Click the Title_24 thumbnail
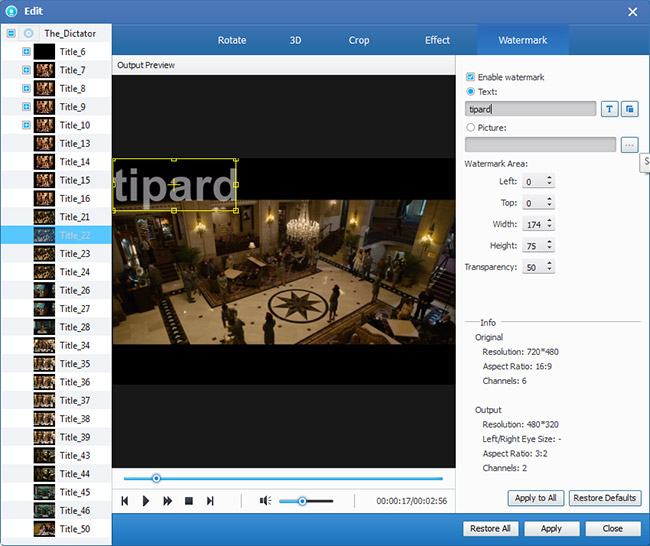This screenshot has height=546, width=650. coord(44,272)
